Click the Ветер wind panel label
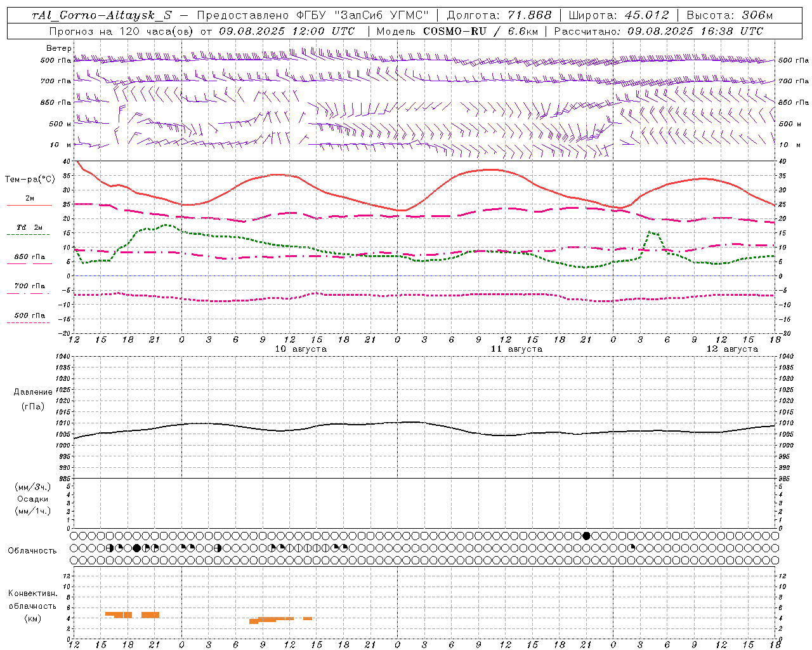The width and height of the screenshot is (812, 650). tap(59, 48)
